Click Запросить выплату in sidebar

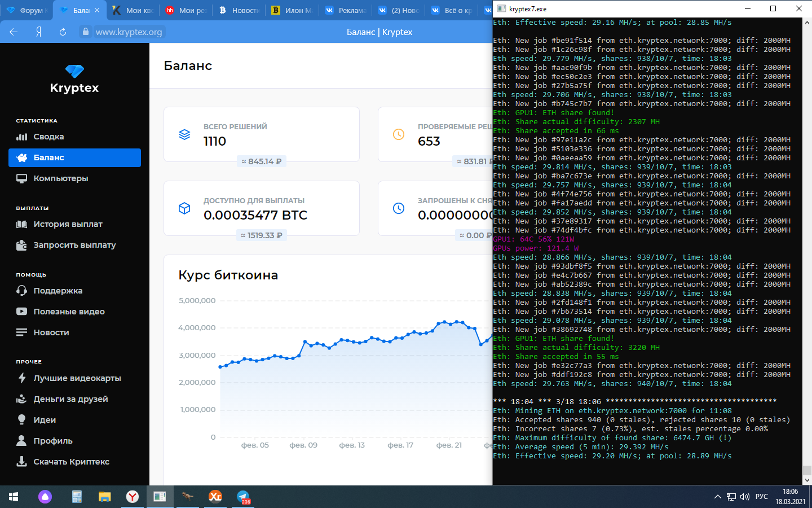[x=74, y=245]
